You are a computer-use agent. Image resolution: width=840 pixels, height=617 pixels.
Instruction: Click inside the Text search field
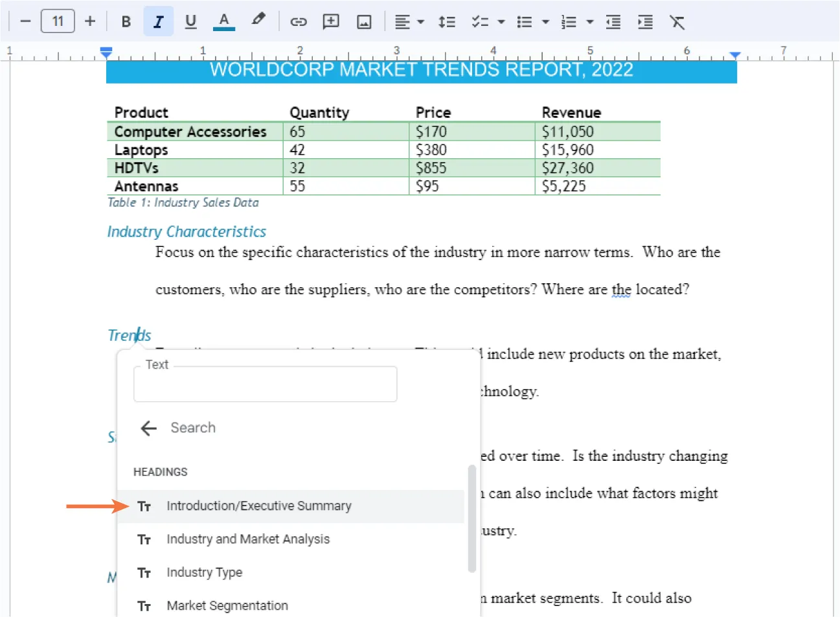pyautogui.click(x=265, y=384)
